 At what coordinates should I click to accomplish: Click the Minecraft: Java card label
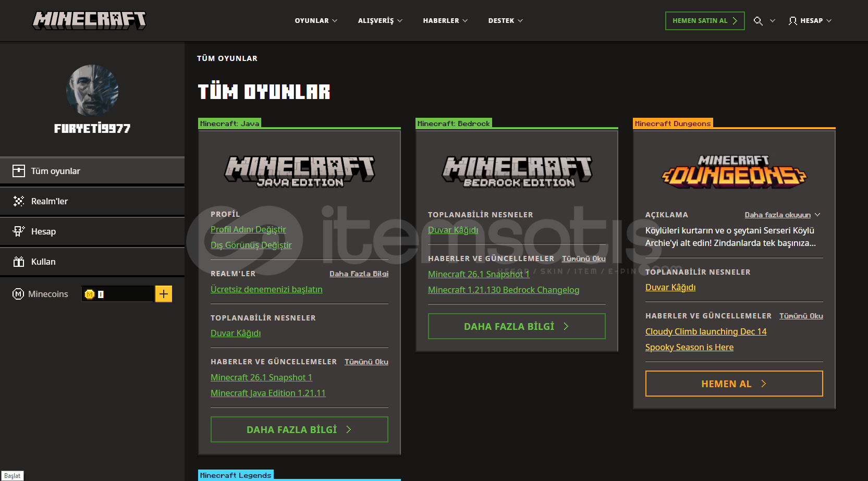click(229, 124)
